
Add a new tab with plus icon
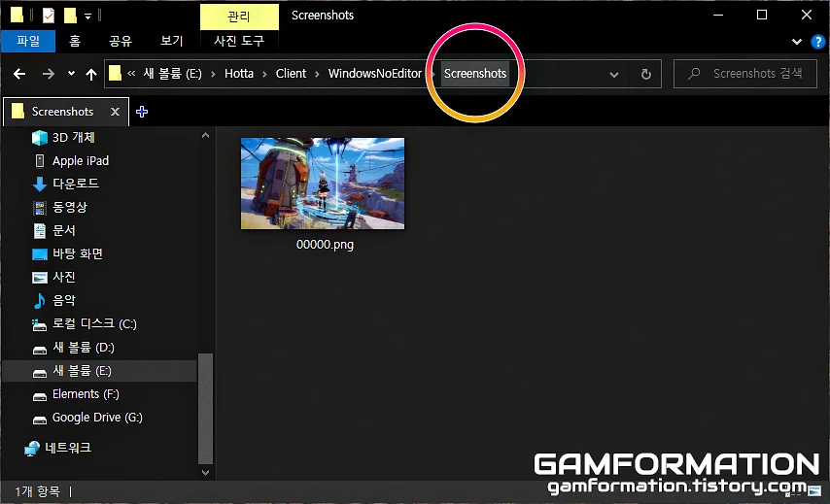142,112
